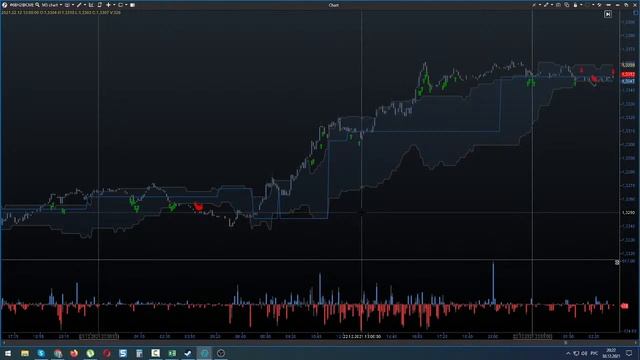Open Excel from the taskbar
This screenshot has height=360, width=640.
(172, 353)
